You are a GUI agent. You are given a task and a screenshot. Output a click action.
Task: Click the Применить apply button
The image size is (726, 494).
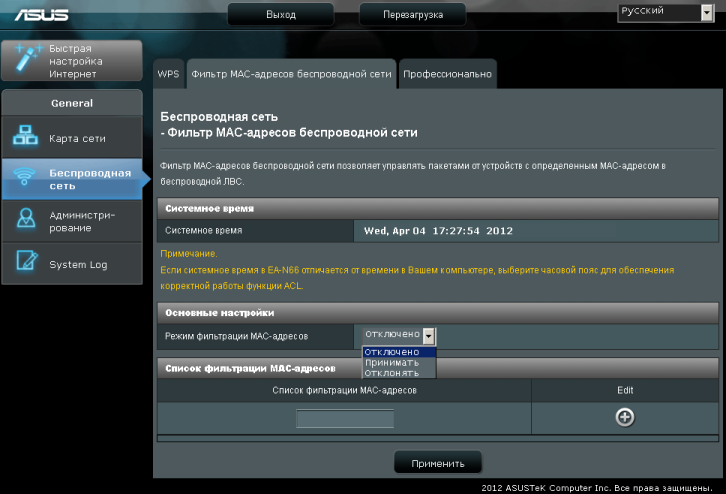pos(438,463)
